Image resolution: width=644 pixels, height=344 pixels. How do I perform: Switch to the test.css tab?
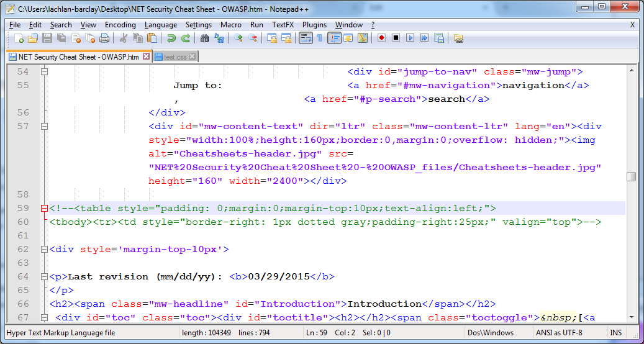(175, 57)
